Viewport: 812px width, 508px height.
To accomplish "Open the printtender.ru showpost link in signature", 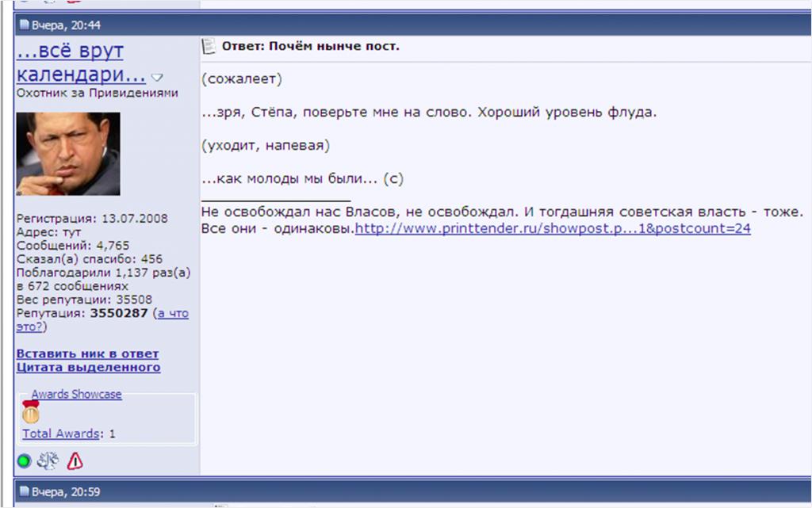I will click(553, 229).
